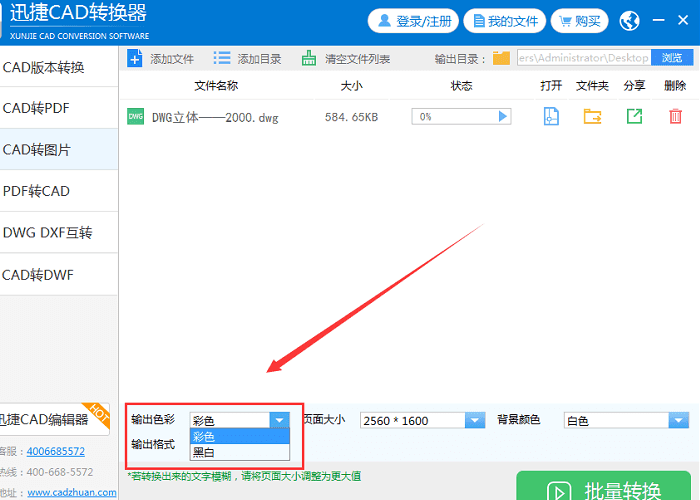This screenshot has height=500, width=700.
Task: Click the globe language icon
Action: (x=629, y=21)
